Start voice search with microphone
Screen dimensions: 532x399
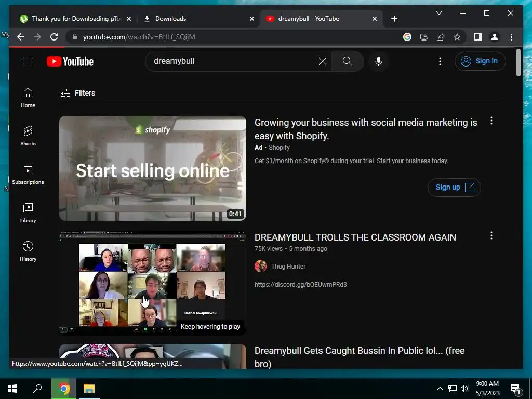(379, 61)
